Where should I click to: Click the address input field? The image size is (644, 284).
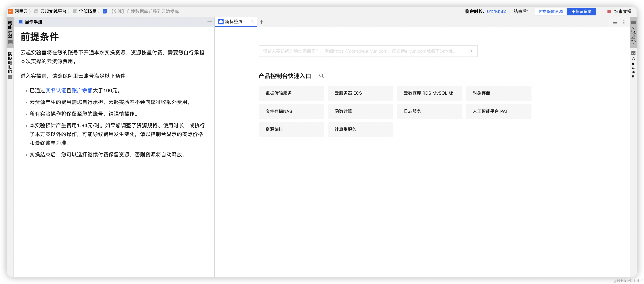click(360, 51)
